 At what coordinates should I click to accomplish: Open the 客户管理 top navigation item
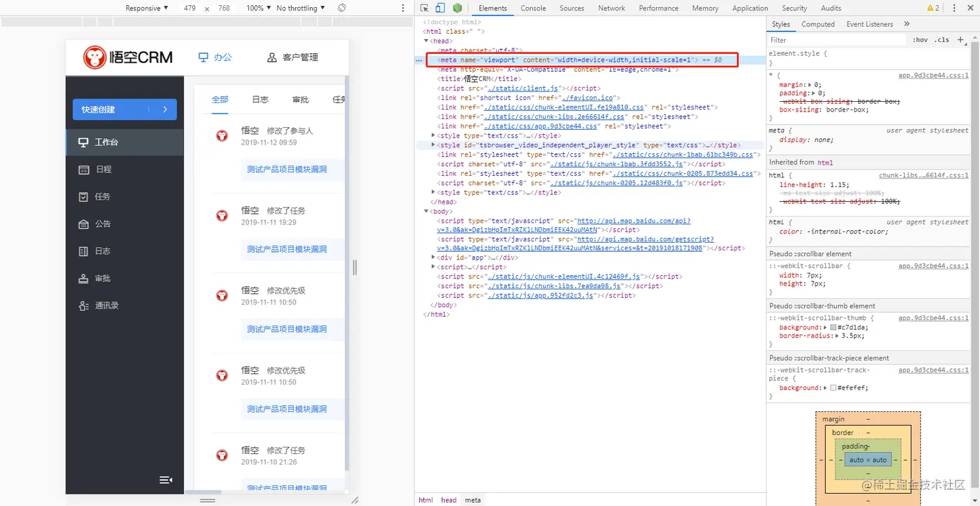(x=293, y=57)
